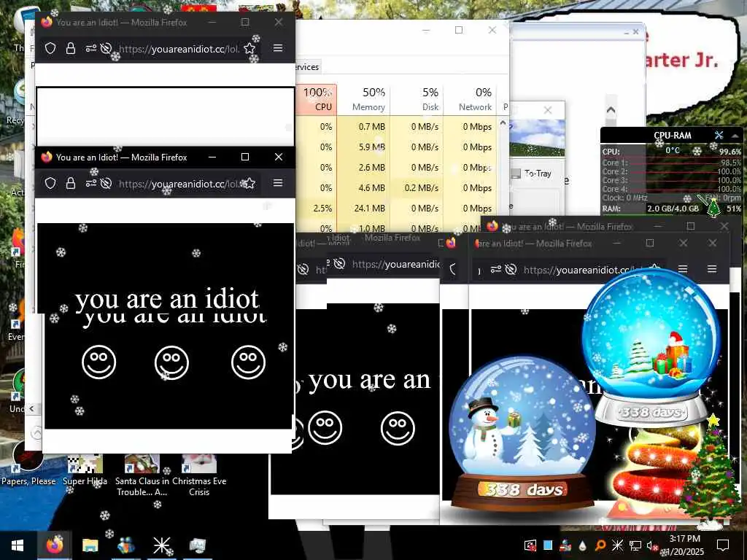Collapse the CPU-RAM gadget with its arrow
Image resolution: width=747 pixels, height=560 pixels.
click(735, 136)
